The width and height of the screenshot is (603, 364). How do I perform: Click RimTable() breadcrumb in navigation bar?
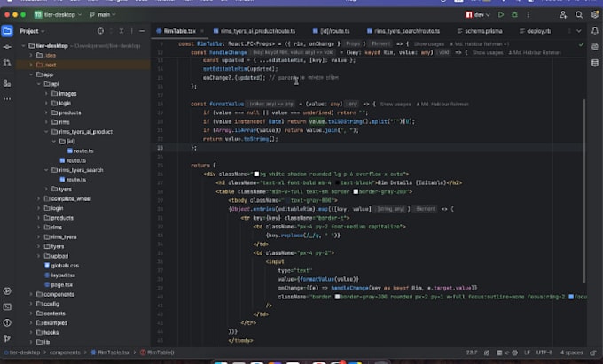157,352
